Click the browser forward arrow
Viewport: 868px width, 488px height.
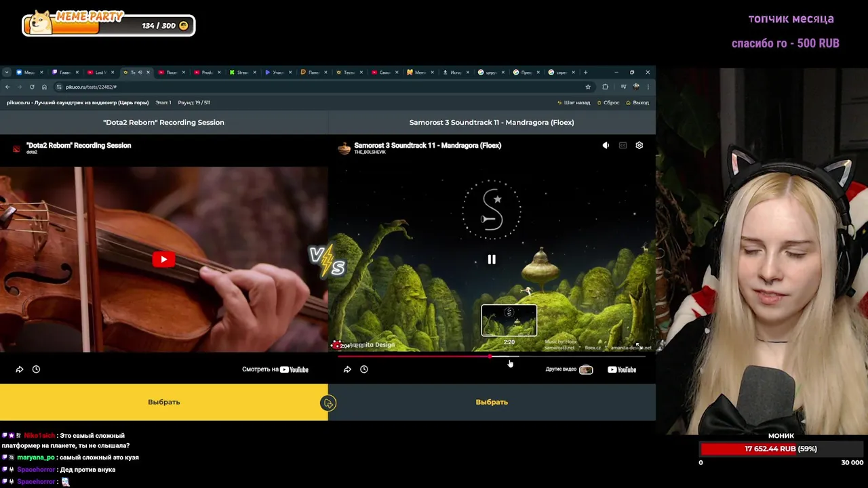coord(20,87)
